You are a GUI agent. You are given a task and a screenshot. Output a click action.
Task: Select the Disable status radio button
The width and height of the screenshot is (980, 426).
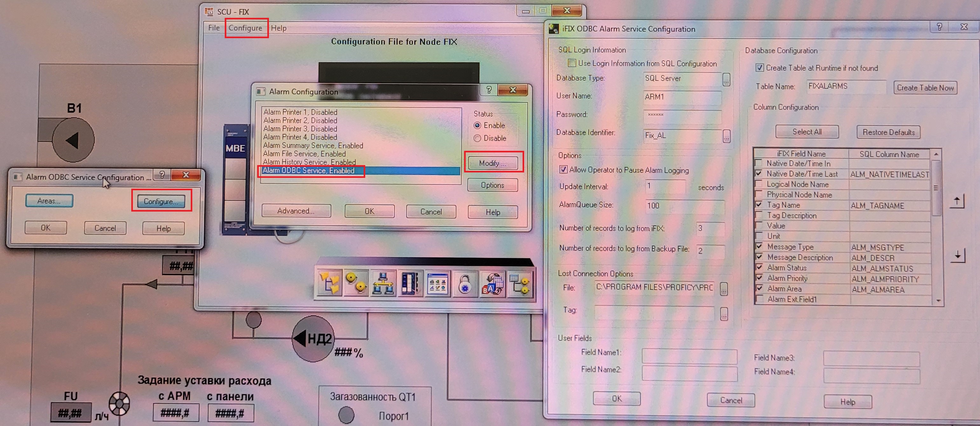pyautogui.click(x=477, y=138)
